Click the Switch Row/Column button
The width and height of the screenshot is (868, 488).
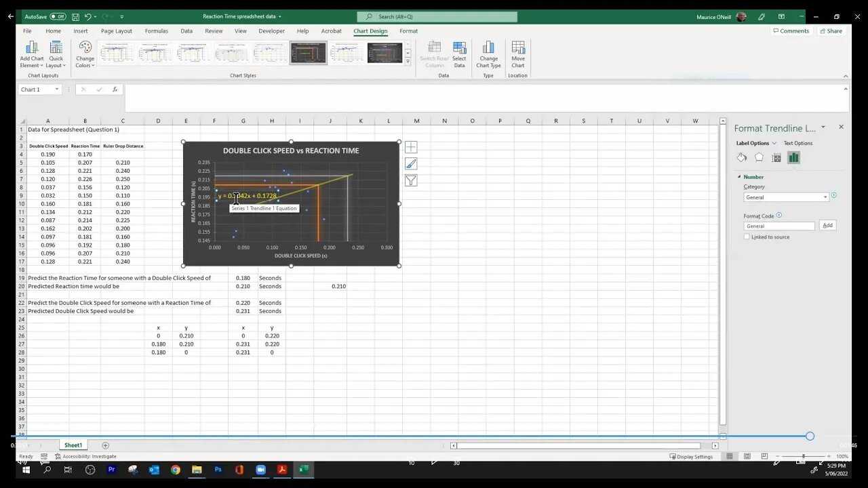[x=435, y=54]
